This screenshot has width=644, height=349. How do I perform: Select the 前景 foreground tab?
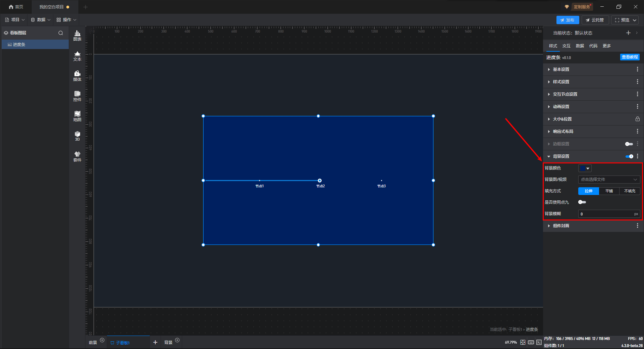point(93,343)
